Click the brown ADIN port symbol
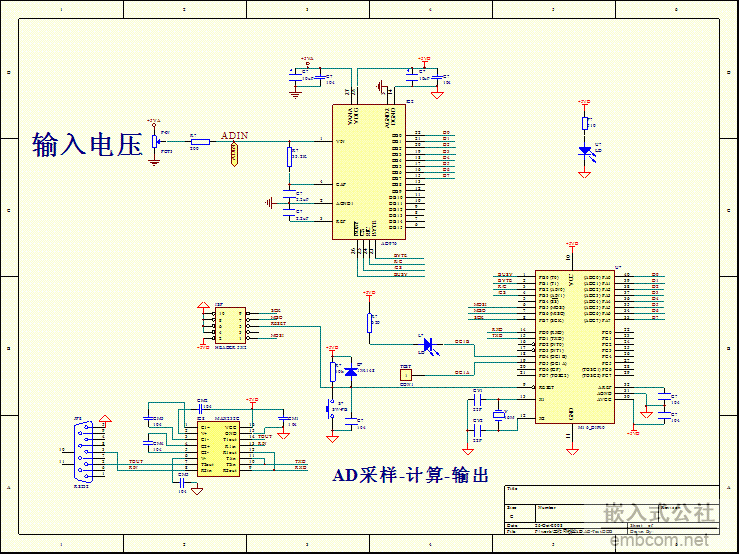Viewport: 739px width, 554px height. [234, 154]
